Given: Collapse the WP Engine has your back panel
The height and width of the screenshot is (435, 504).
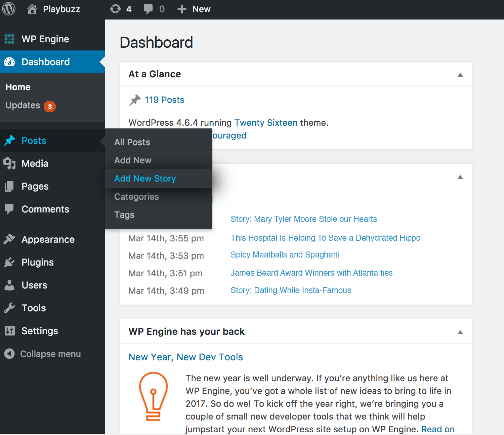Looking at the screenshot, I should tap(460, 332).
